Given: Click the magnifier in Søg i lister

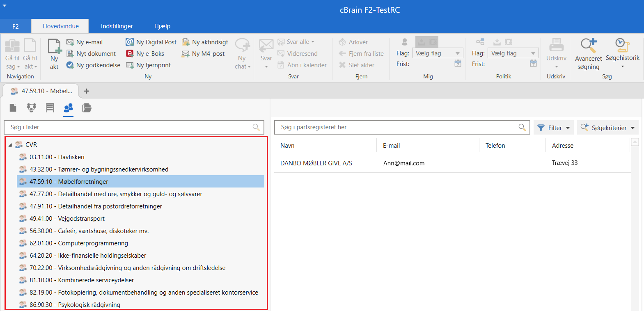Looking at the screenshot, I should tap(256, 127).
